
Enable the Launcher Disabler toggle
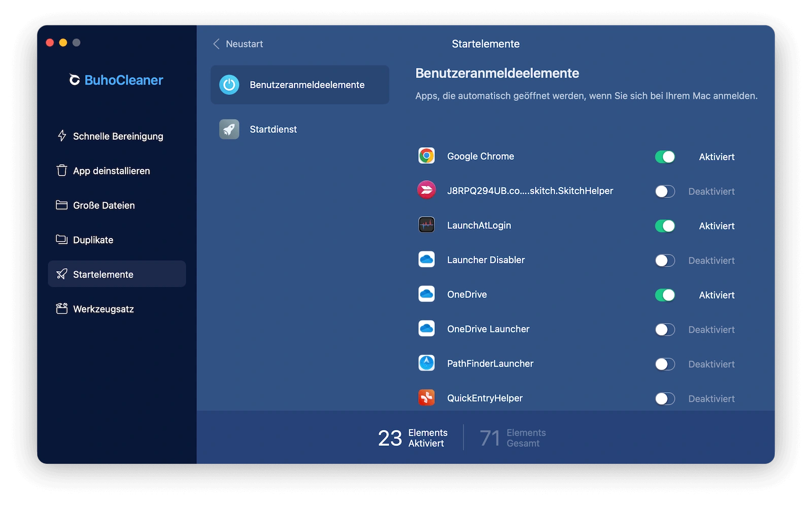pos(665,260)
